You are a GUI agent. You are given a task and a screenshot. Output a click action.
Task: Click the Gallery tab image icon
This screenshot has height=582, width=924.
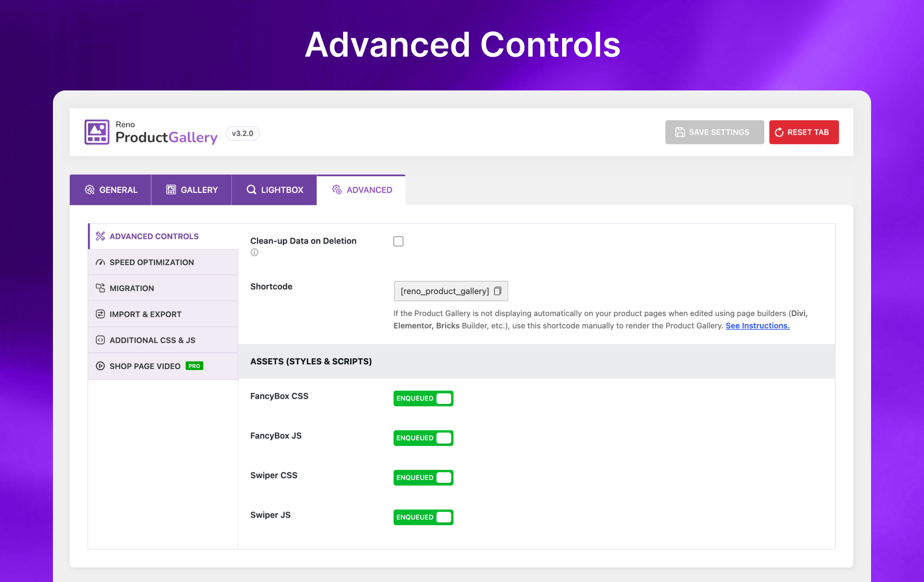pyautogui.click(x=171, y=190)
